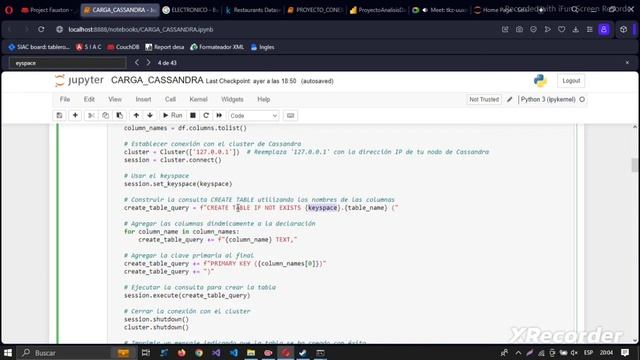
Task: Open the purple profile account icon
Action: (604, 29)
